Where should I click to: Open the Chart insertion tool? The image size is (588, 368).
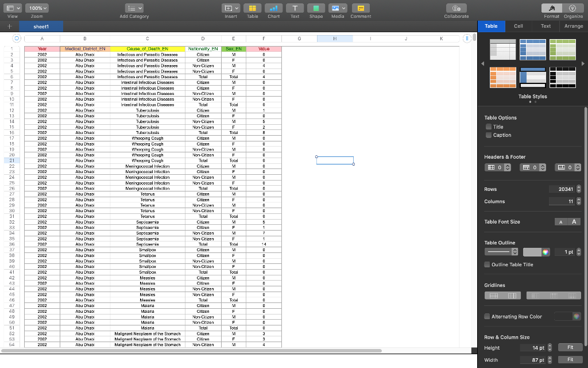[273, 8]
